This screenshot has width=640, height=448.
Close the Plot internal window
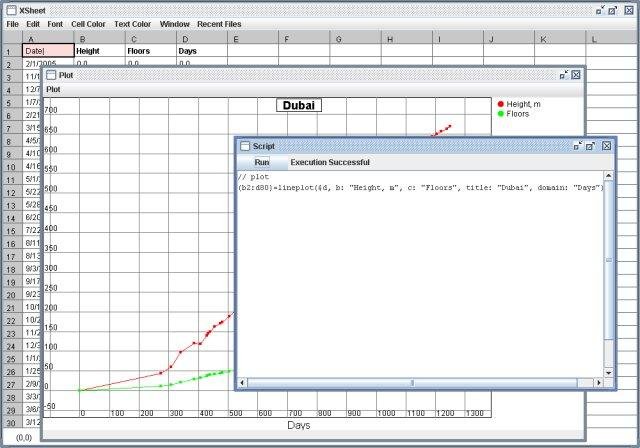[576, 75]
